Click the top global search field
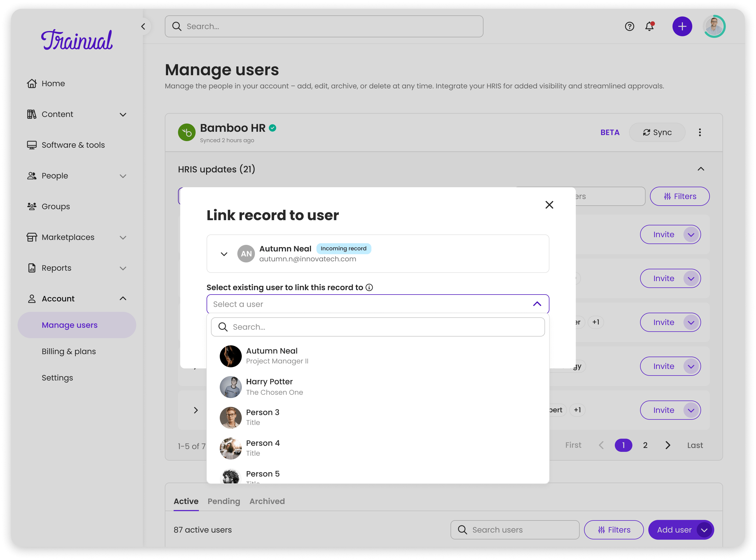The height and width of the screenshot is (560, 756). pos(324,26)
